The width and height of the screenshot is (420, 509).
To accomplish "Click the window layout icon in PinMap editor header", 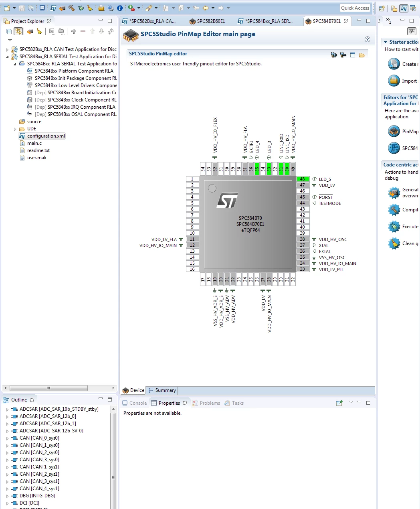I will click(353, 55).
